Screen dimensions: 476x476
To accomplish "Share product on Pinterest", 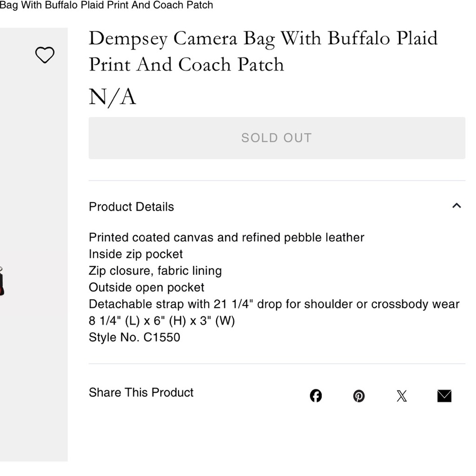I will coord(359,396).
